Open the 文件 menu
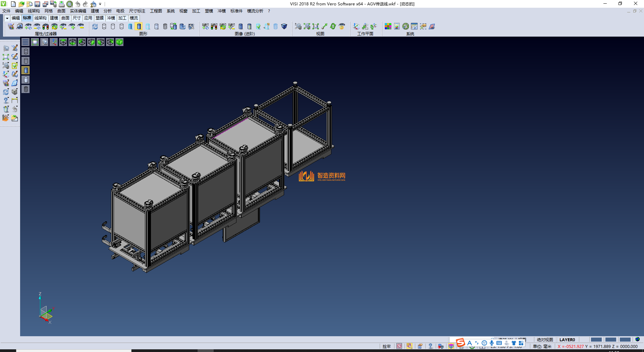The image size is (644, 352). pyautogui.click(x=6, y=11)
